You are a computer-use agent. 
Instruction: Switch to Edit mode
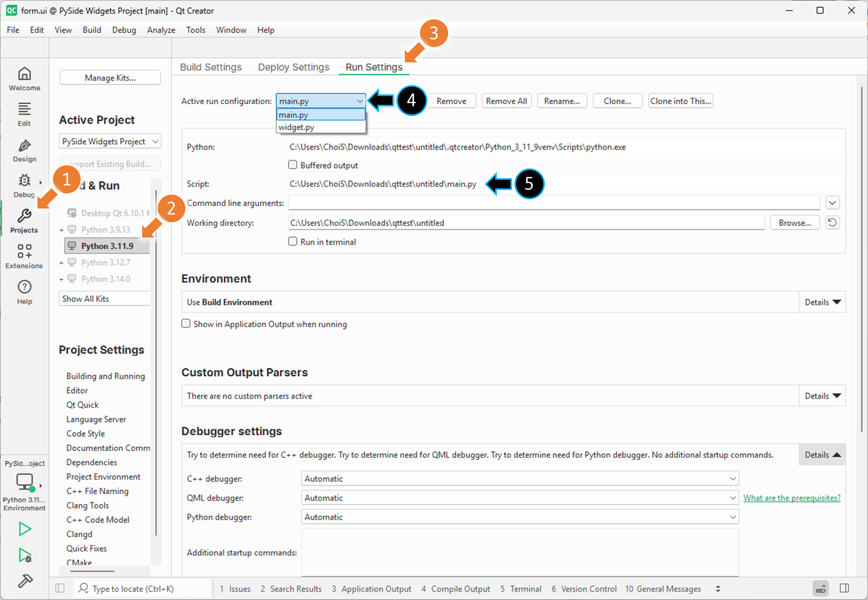pos(25,114)
